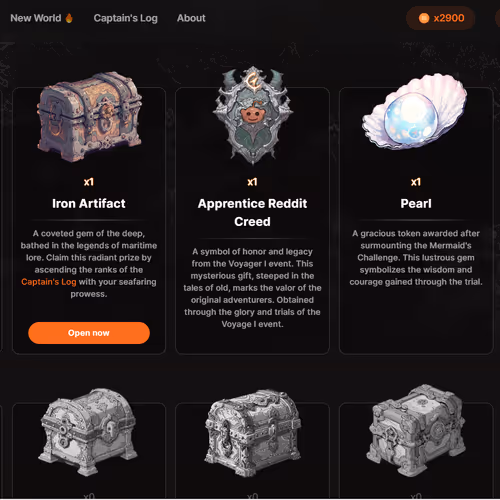Click the Iron Artifact title
Viewport: 500px width, 500px height.
(89, 203)
